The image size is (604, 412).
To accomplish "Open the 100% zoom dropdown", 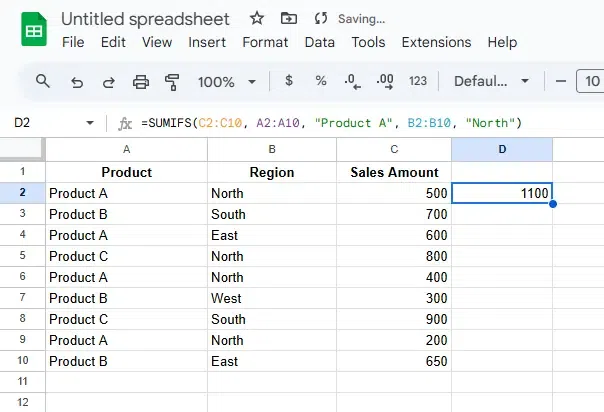I will [227, 81].
